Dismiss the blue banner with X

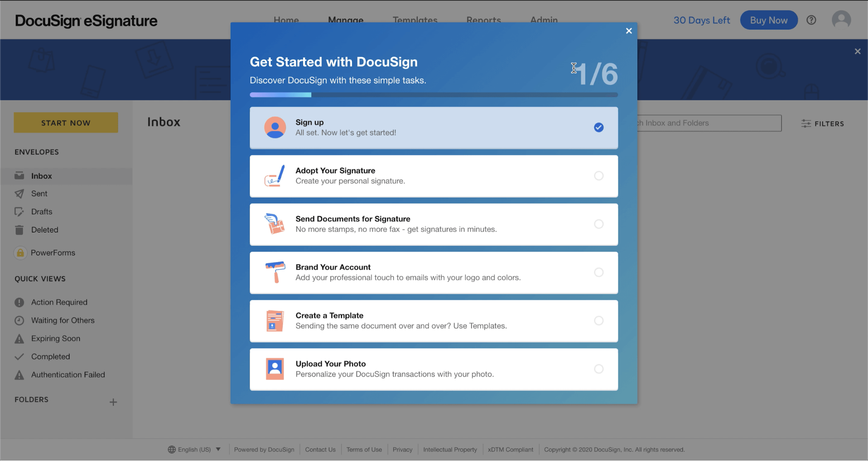coord(858,51)
